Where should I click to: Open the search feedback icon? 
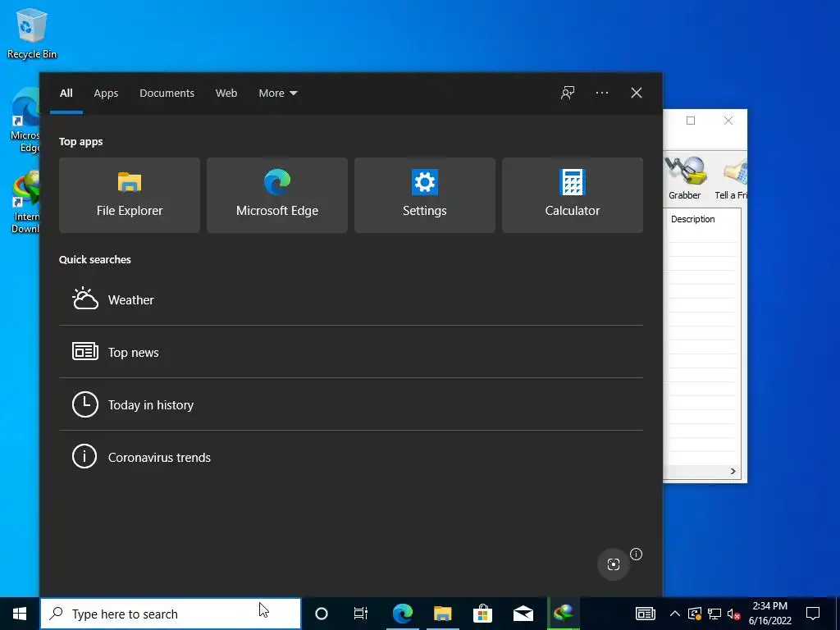(568, 93)
